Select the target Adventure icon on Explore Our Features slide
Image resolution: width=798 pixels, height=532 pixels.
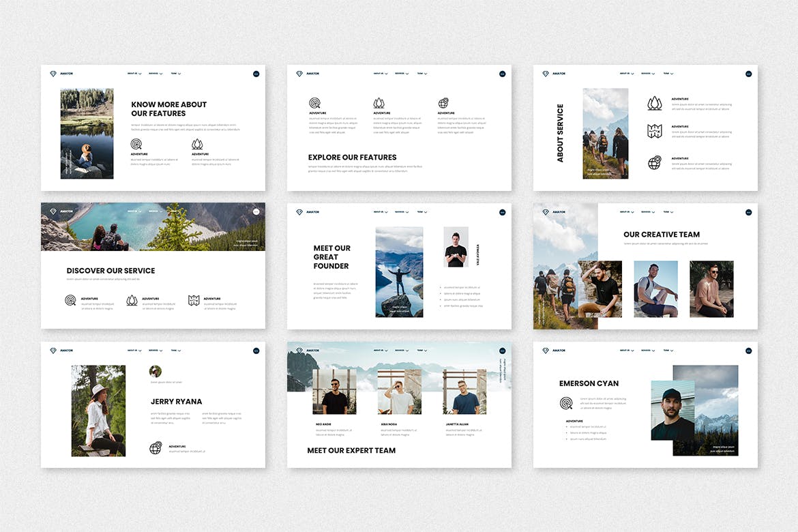(314, 102)
